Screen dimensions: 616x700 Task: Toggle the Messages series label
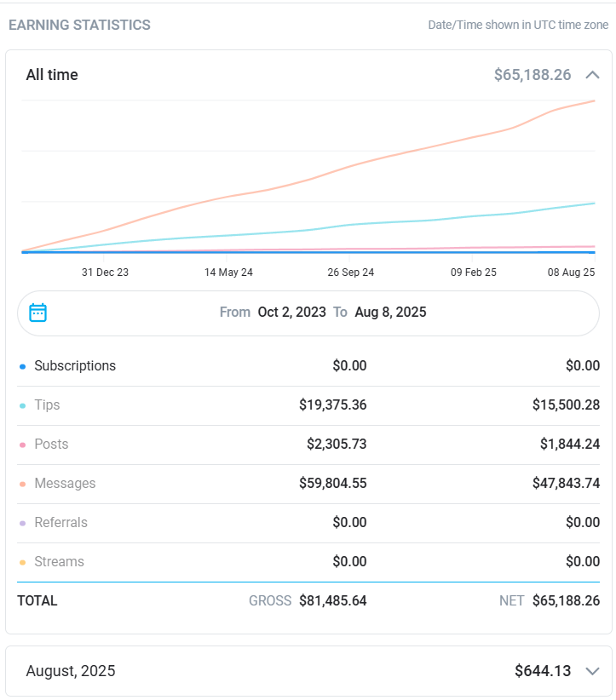65,484
